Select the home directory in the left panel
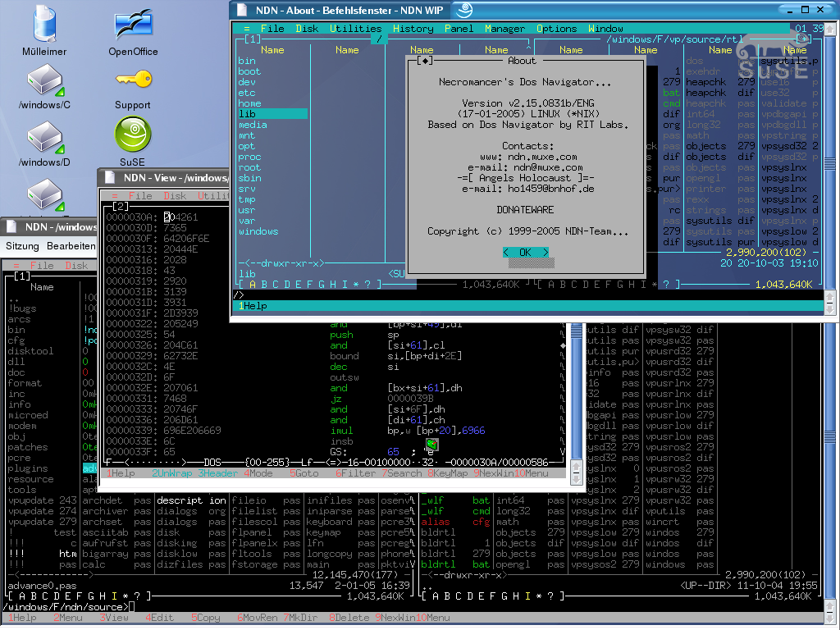Screen dimensions: 840x630 point(249,103)
